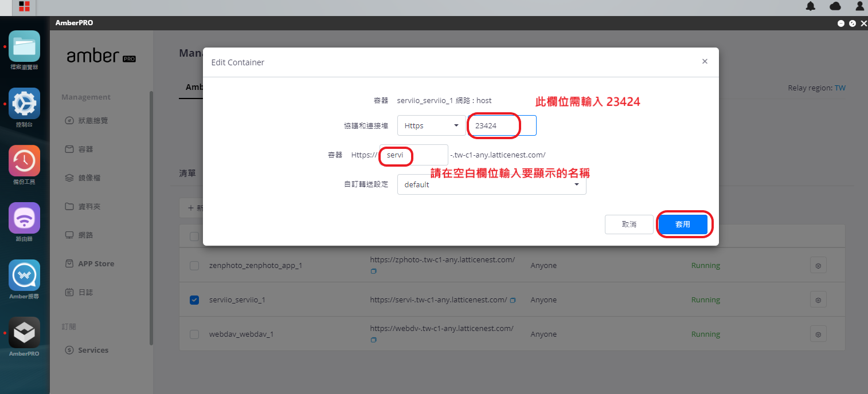Image resolution: width=868 pixels, height=394 pixels.
Task: Select the zenphoto_zenphoto_app_1 container name
Action: click(x=256, y=266)
